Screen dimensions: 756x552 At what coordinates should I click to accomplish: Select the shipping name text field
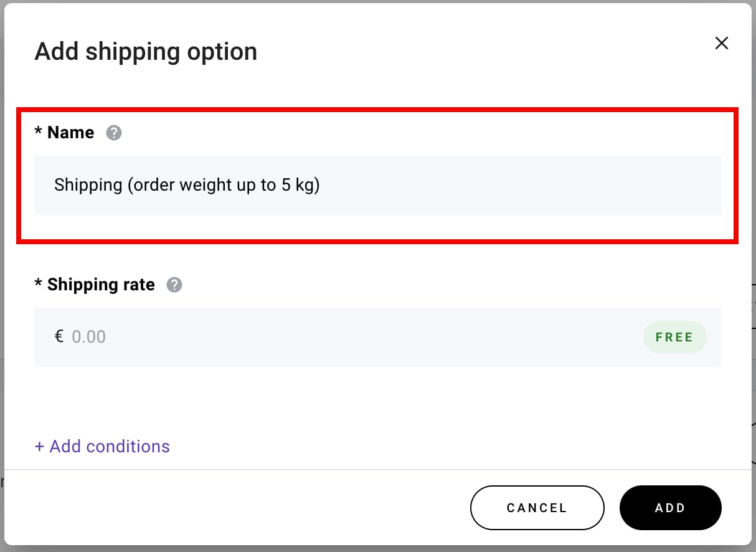click(377, 185)
